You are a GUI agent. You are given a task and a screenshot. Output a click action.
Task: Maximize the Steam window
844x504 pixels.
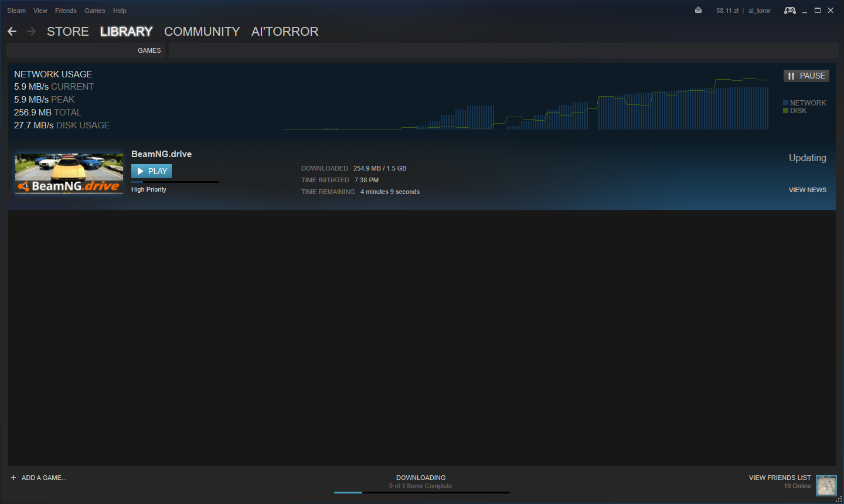coord(818,11)
